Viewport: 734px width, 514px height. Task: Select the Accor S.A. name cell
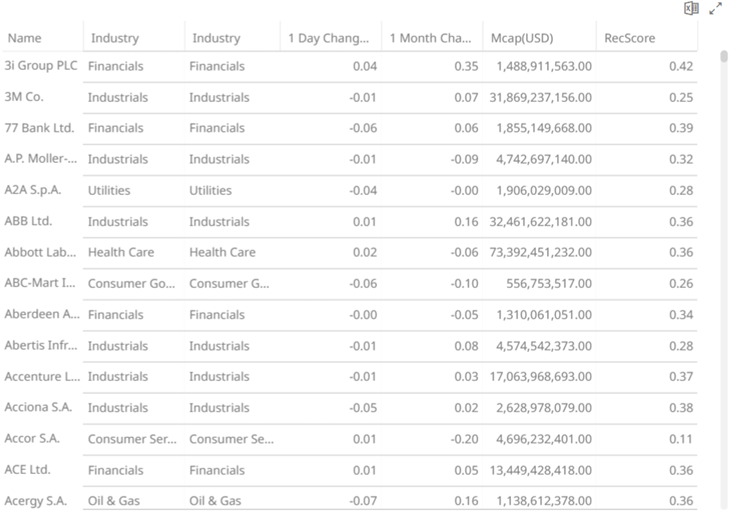click(32, 438)
